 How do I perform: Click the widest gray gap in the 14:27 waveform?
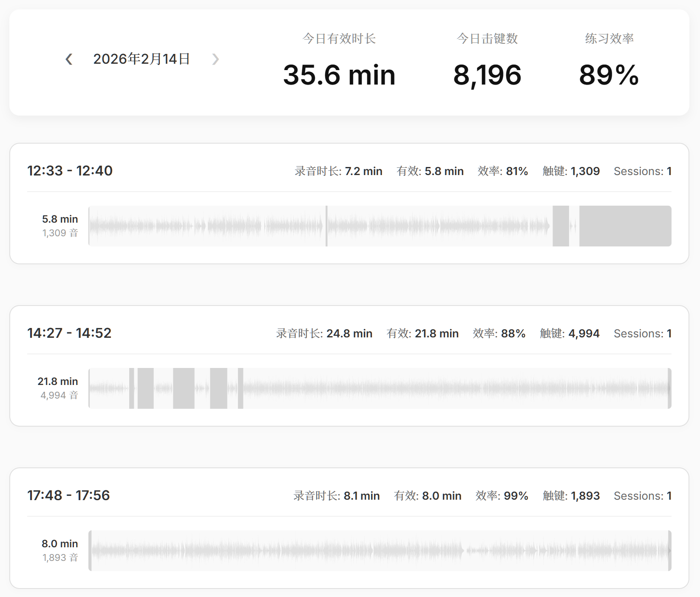184,388
